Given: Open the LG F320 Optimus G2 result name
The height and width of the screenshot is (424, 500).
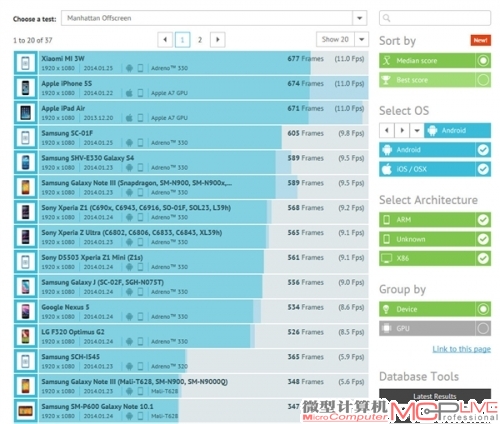Looking at the screenshot, I should pyautogui.click(x=73, y=332).
